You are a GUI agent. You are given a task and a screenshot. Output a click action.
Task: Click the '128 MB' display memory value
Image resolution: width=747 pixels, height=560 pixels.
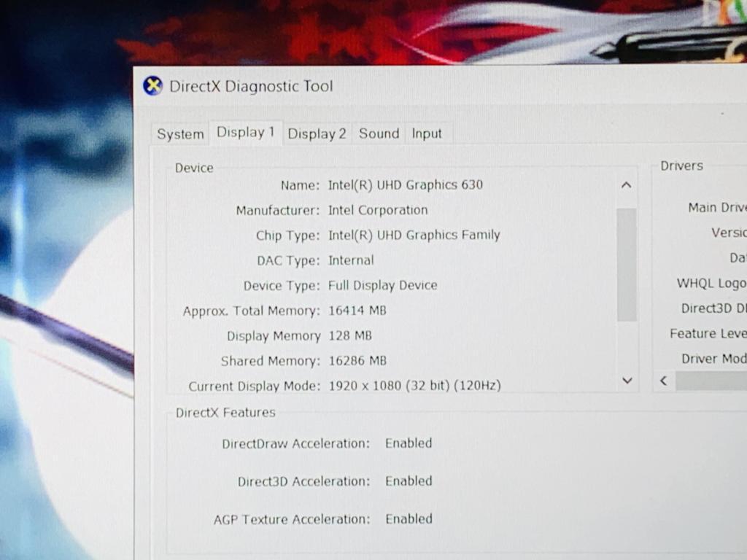click(350, 335)
